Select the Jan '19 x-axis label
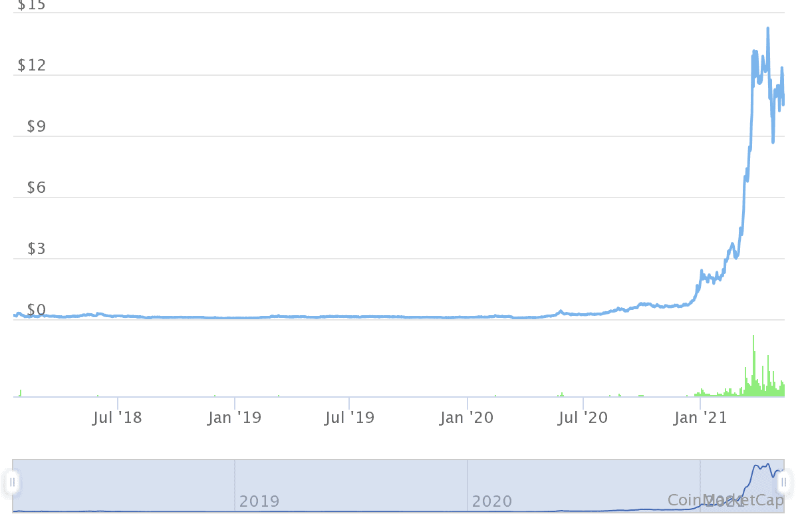The image size is (798, 532). tap(235, 418)
